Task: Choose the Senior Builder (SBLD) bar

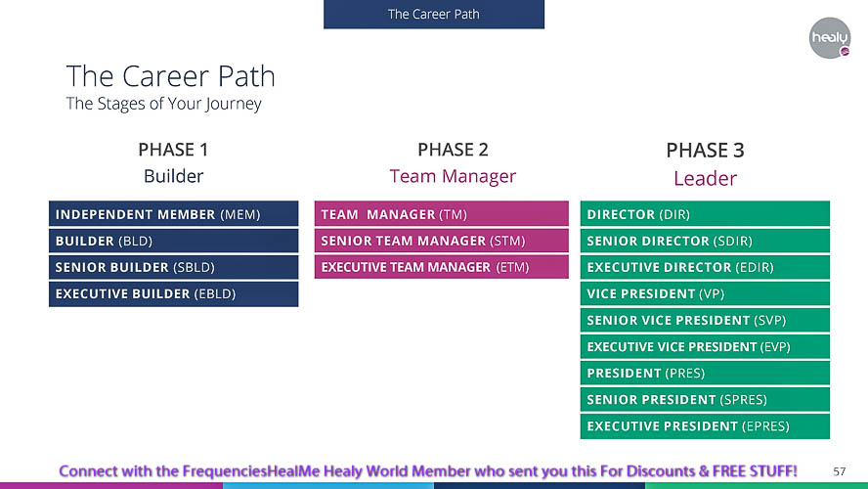Action: 173,267
